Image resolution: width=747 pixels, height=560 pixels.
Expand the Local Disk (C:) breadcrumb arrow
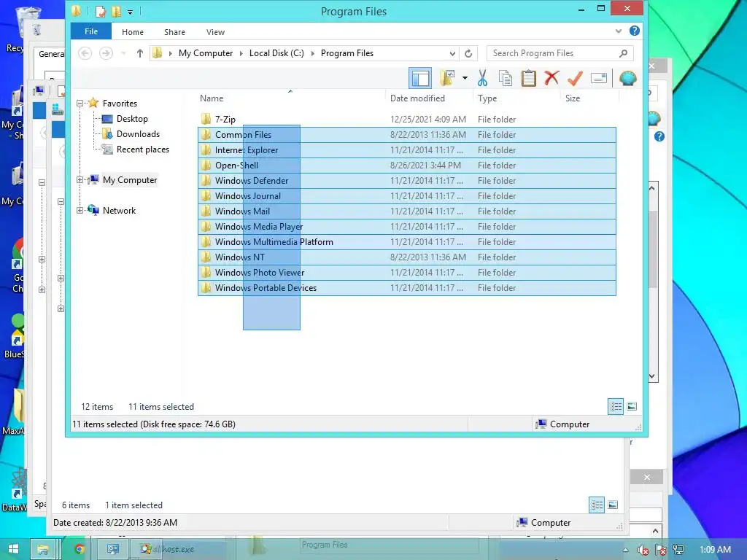[312, 53]
